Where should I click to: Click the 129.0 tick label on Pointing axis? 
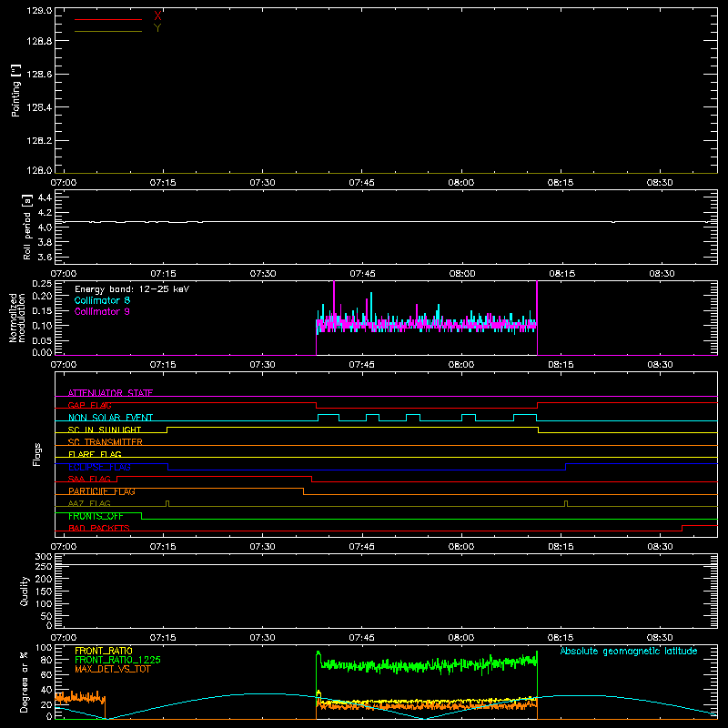pyautogui.click(x=39, y=10)
